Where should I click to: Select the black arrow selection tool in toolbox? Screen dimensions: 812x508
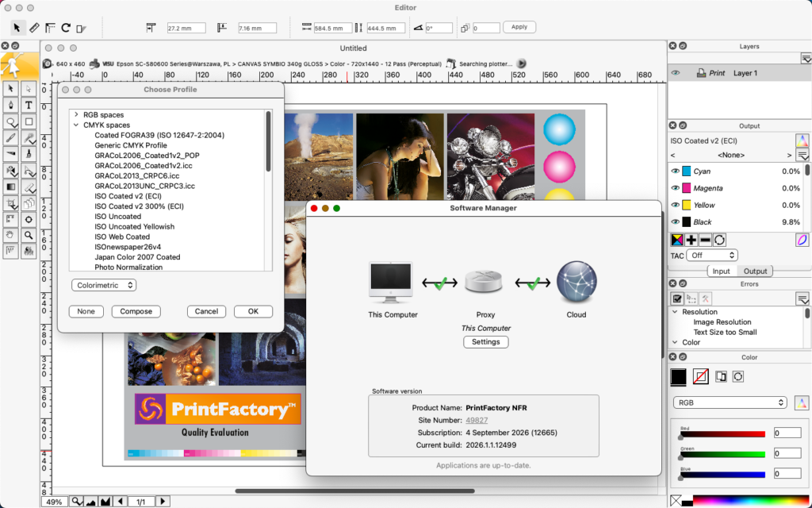coord(10,89)
